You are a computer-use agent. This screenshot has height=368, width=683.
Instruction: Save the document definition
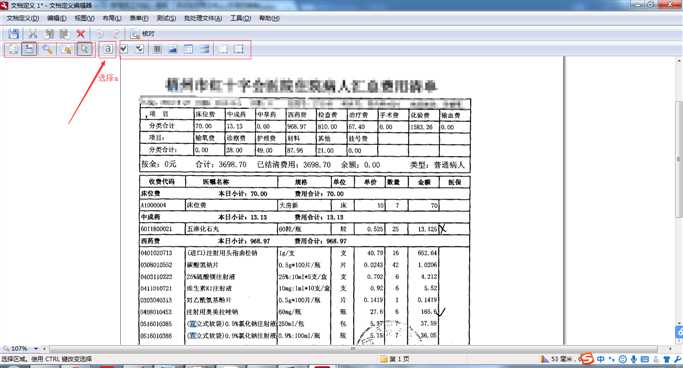point(14,34)
